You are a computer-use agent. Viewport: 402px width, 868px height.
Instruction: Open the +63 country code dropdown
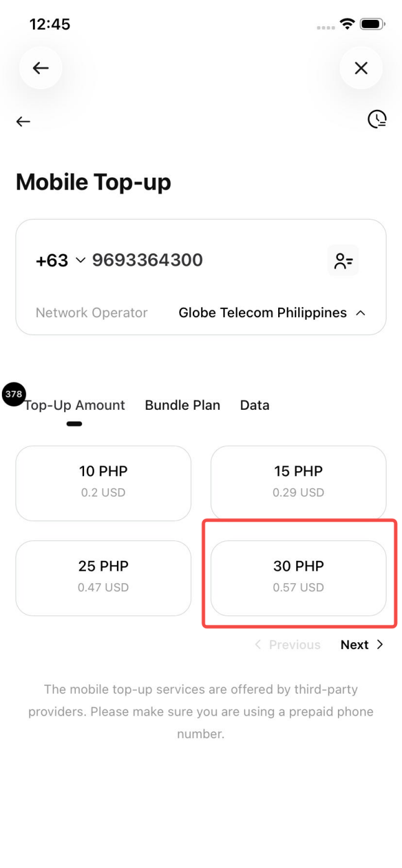pyautogui.click(x=60, y=261)
